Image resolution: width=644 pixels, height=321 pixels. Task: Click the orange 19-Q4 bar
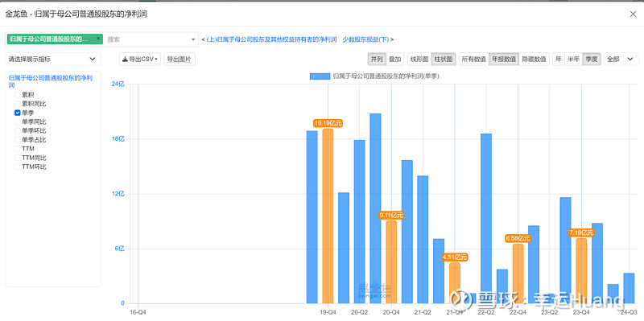[328, 216]
